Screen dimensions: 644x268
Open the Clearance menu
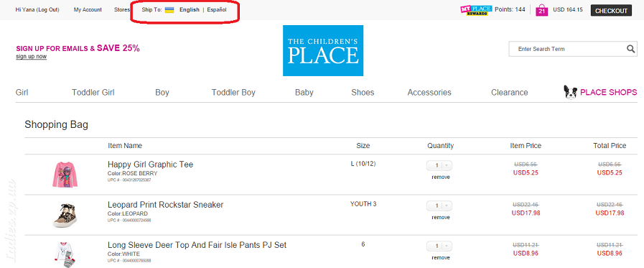click(x=509, y=93)
